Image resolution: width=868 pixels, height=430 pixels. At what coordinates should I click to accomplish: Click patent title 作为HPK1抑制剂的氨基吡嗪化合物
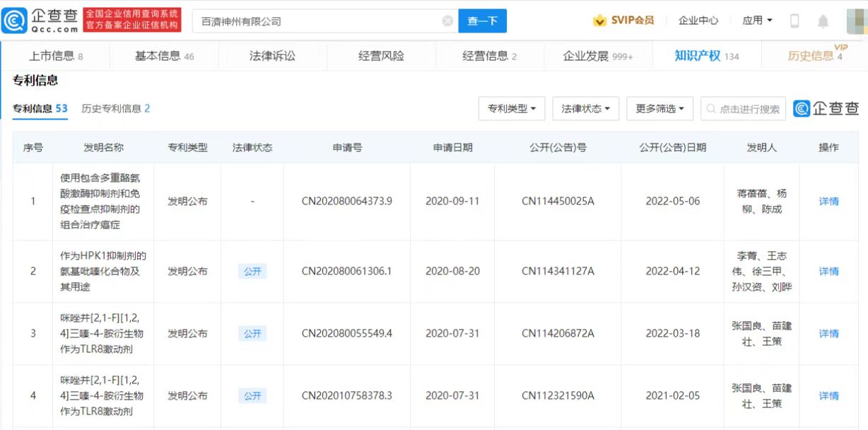103,271
